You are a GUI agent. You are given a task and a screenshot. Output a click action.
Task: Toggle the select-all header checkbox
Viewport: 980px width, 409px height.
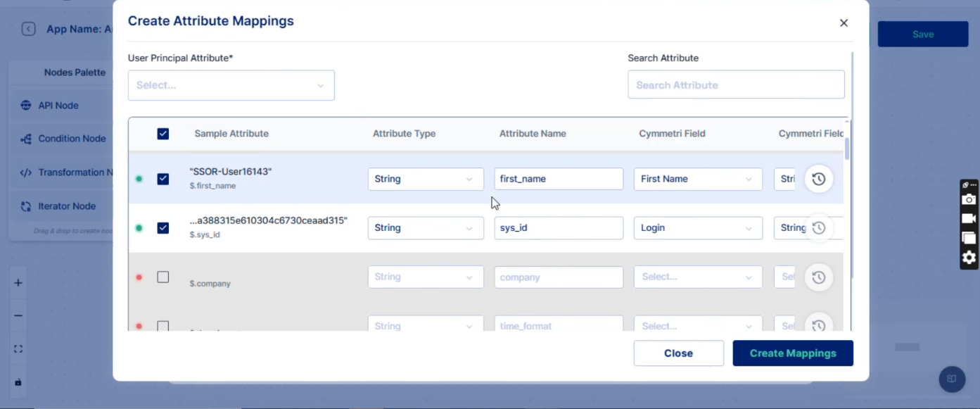click(x=163, y=134)
